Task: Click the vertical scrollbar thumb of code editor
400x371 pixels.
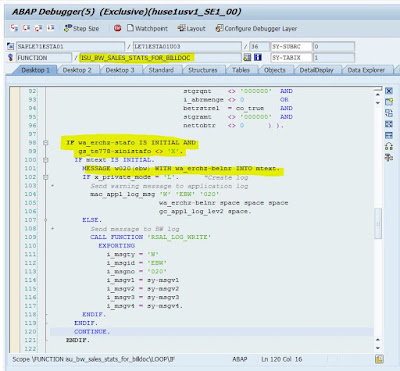Action: coord(378,223)
